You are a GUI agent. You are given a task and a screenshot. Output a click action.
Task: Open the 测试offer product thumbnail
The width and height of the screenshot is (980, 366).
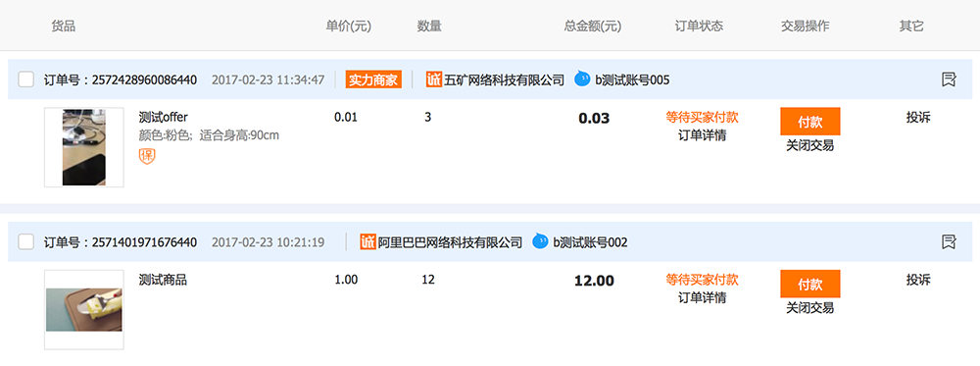(x=83, y=147)
